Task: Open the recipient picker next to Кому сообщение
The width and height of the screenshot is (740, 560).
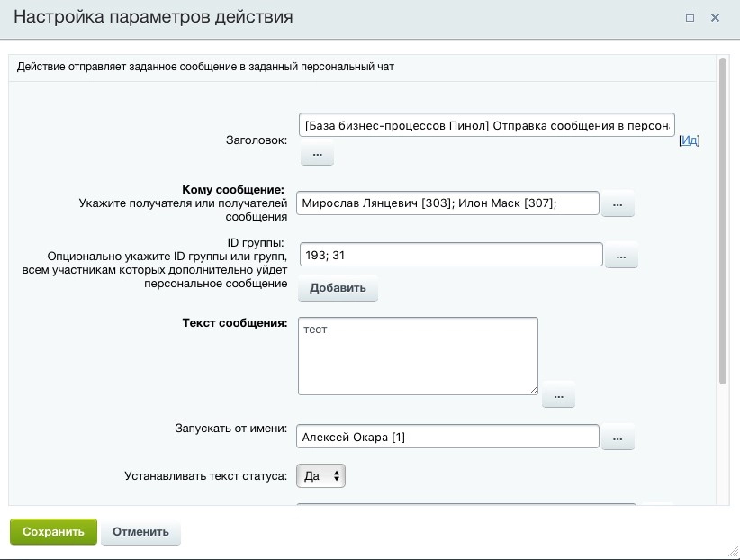Action: [x=618, y=203]
